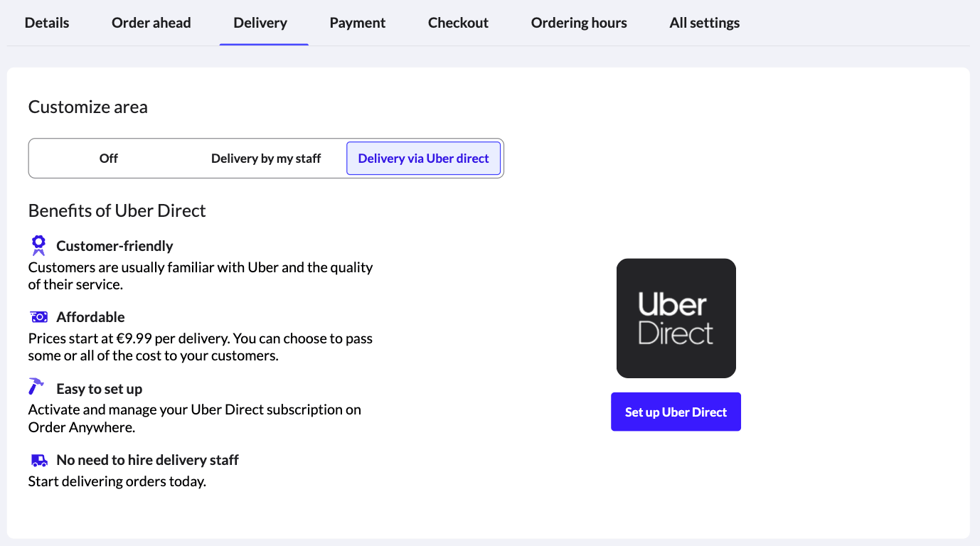View the Ordering hours tab

pos(578,22)
